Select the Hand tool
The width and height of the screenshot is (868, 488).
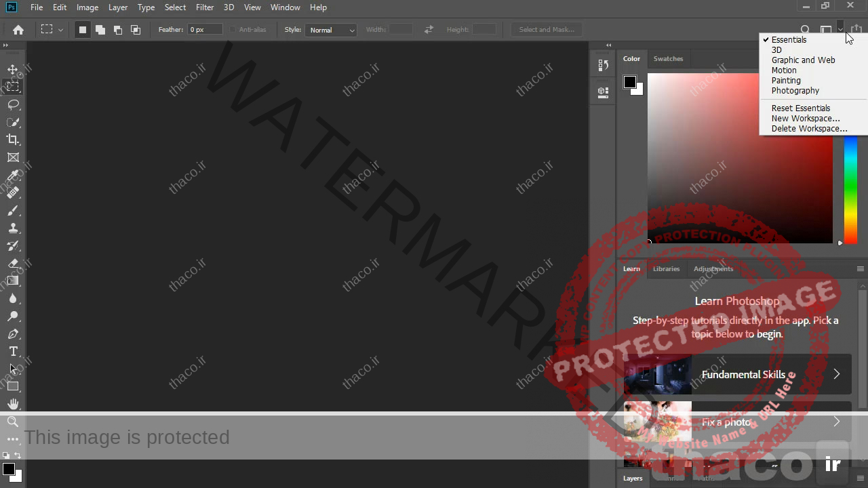13,404
